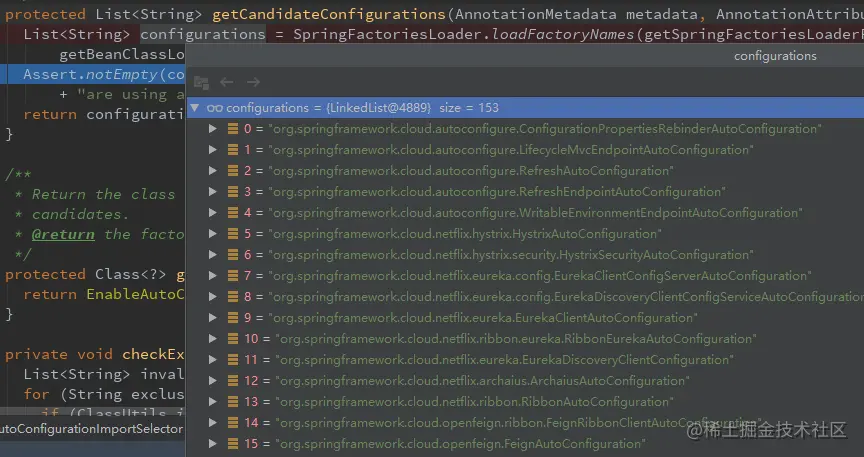Expand entry 15 FeignAutoConfiguration
This screenshot has height=457, width=864.
pyautogui.click(x=212, y=443)
